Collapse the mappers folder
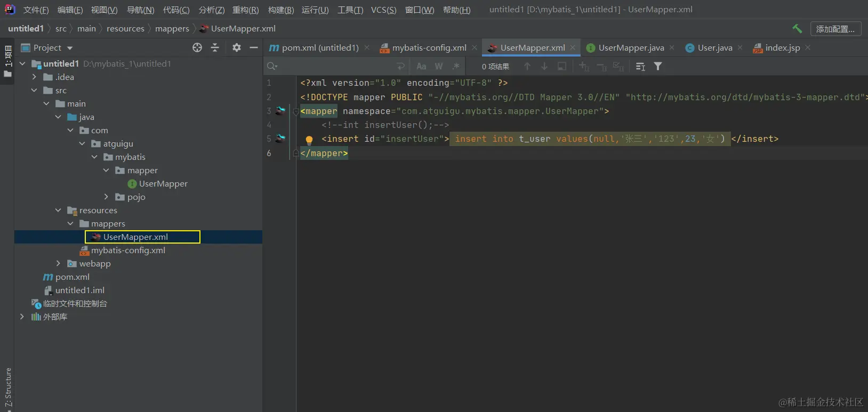 (x=70, y=223)
